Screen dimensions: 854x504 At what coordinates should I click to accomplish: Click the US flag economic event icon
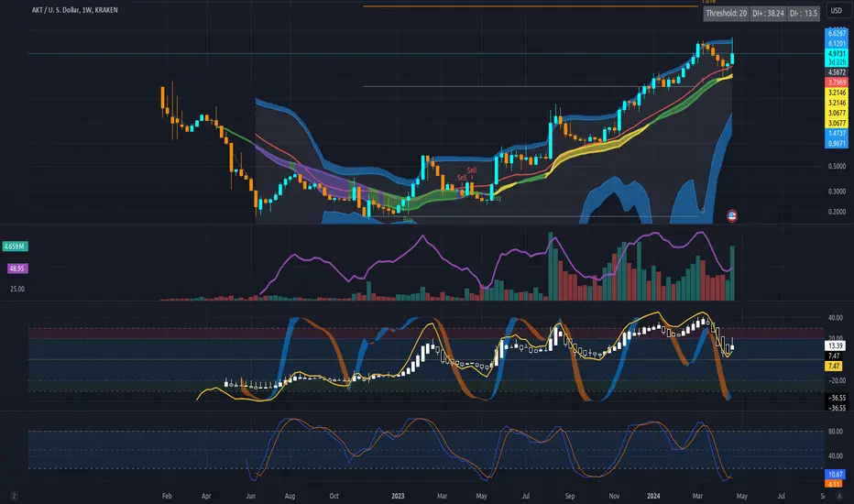tap(732, 216)
